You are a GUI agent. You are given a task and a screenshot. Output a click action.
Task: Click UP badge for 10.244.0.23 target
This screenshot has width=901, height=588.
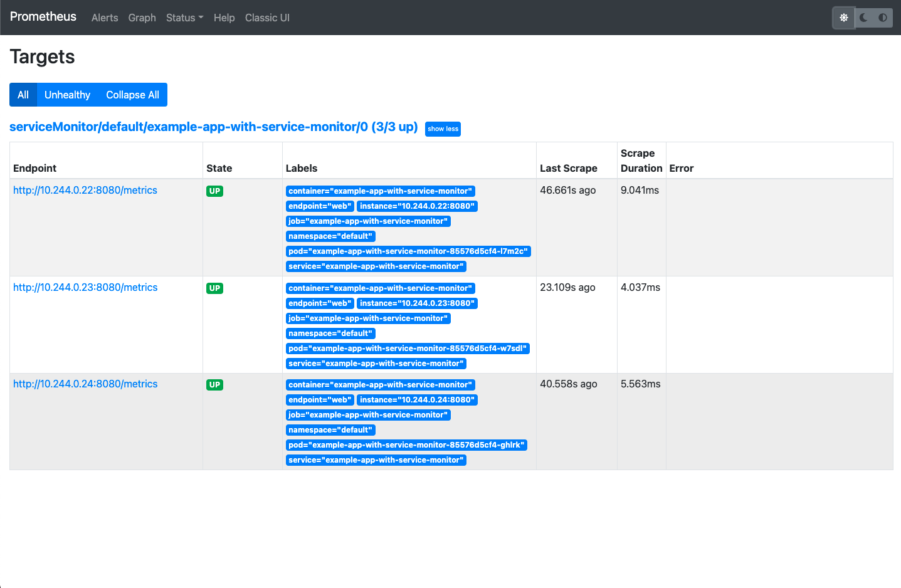click(x=214, y=288)
